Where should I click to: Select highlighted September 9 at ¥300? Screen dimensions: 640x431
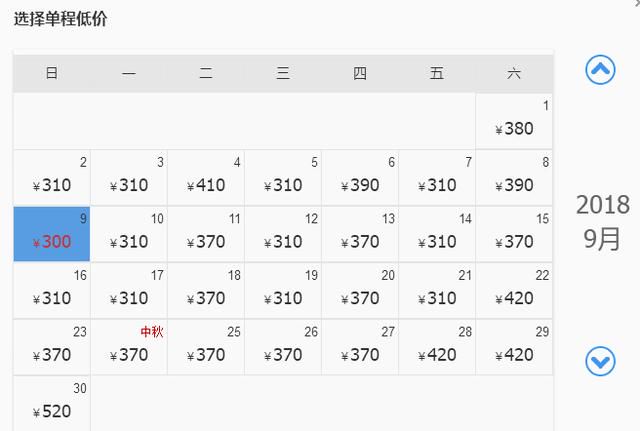click(x=52, y=234)
